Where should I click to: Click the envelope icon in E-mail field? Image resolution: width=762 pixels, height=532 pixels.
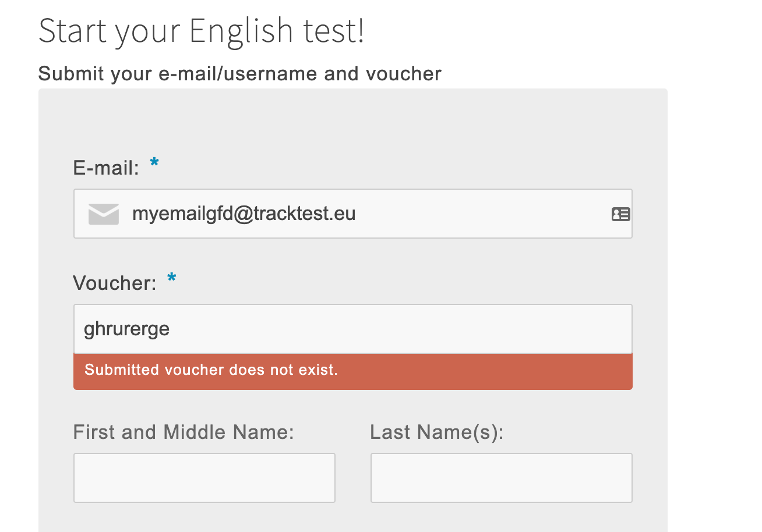point(104,214)
